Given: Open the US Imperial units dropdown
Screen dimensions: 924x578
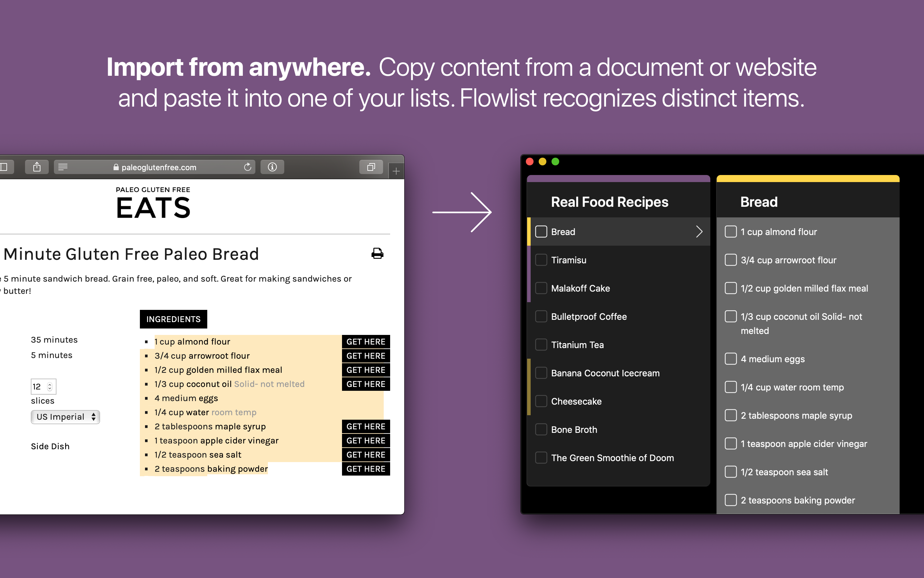Looking at the screenshot, I should 65,417.
